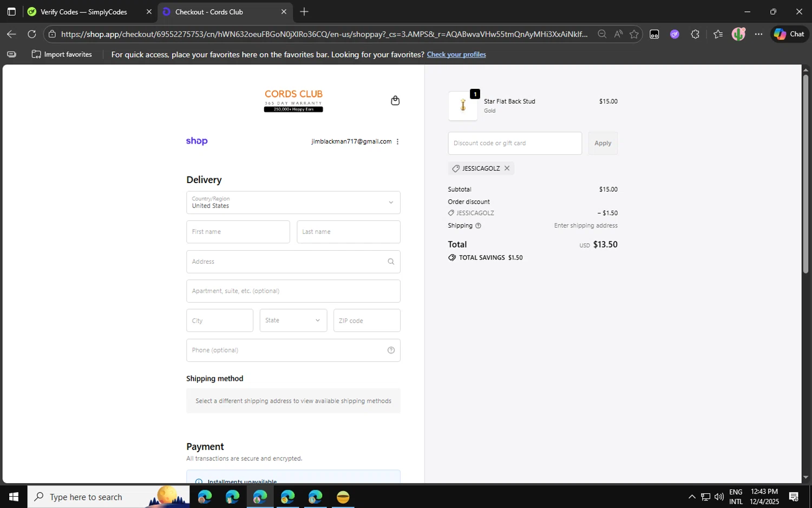Open the cart bag icon
This screenshot has width=812, height=508.
[395, 101]
